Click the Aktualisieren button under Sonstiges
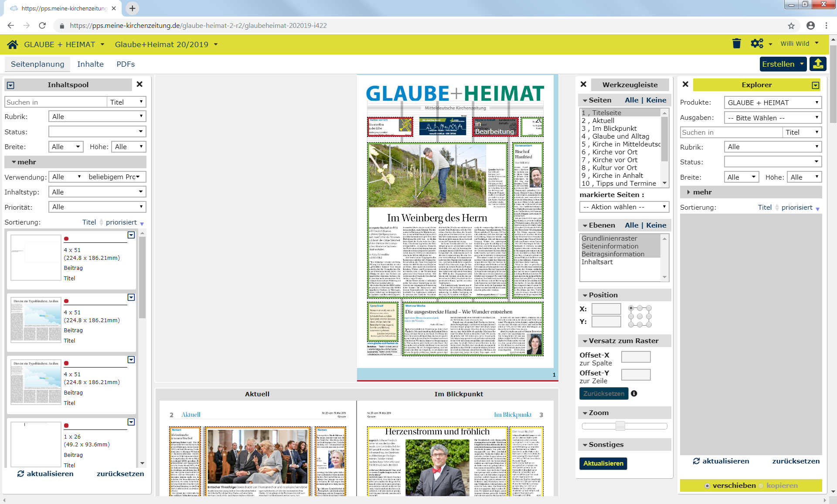Viewport: 837px width, 504px height. point(603,463)
